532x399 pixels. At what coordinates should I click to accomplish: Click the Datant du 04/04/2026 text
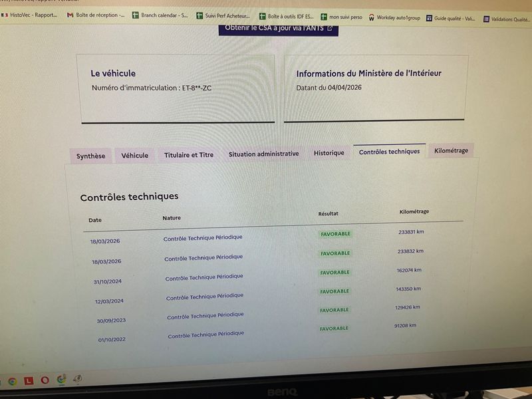(329, 88)
